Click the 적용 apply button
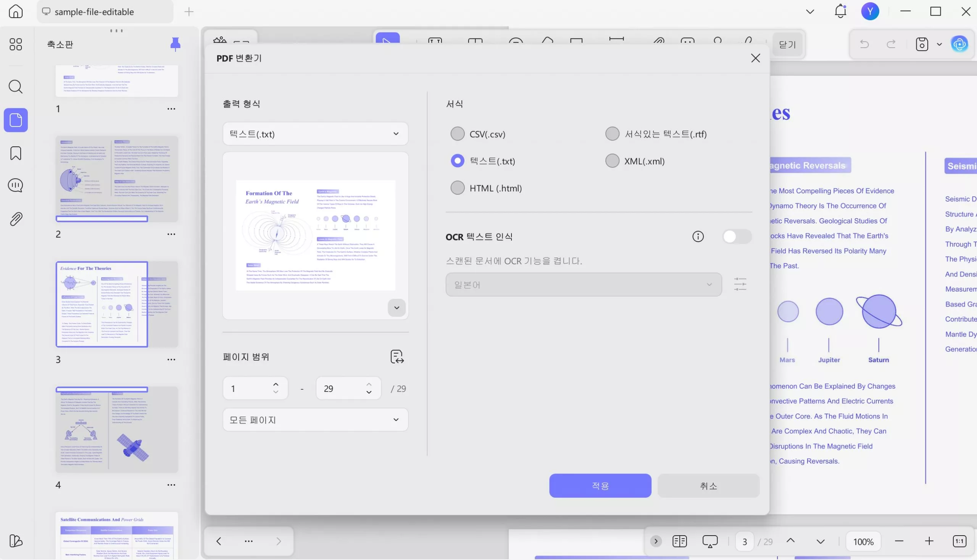 [x=600, y=486]
